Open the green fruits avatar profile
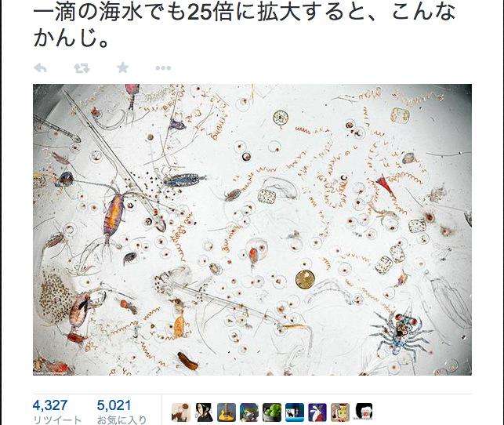The image size is (504, 425). click(x=272, y=412)
